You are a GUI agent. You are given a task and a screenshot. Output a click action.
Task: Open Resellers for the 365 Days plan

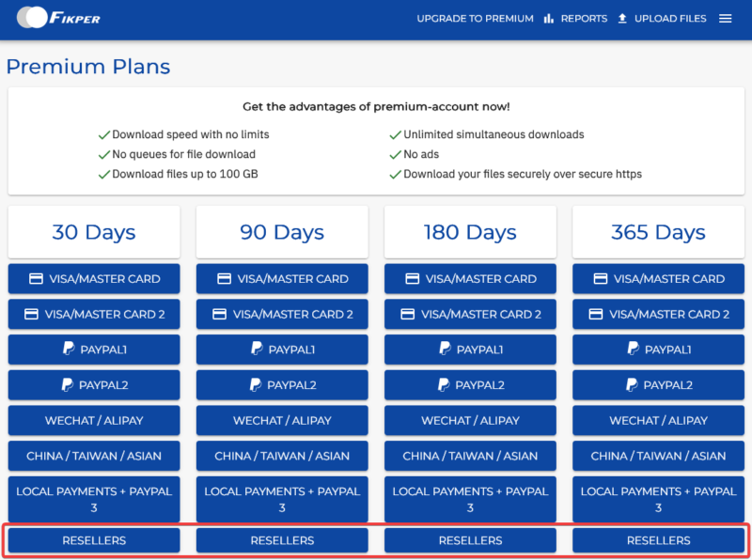point(659,540)
